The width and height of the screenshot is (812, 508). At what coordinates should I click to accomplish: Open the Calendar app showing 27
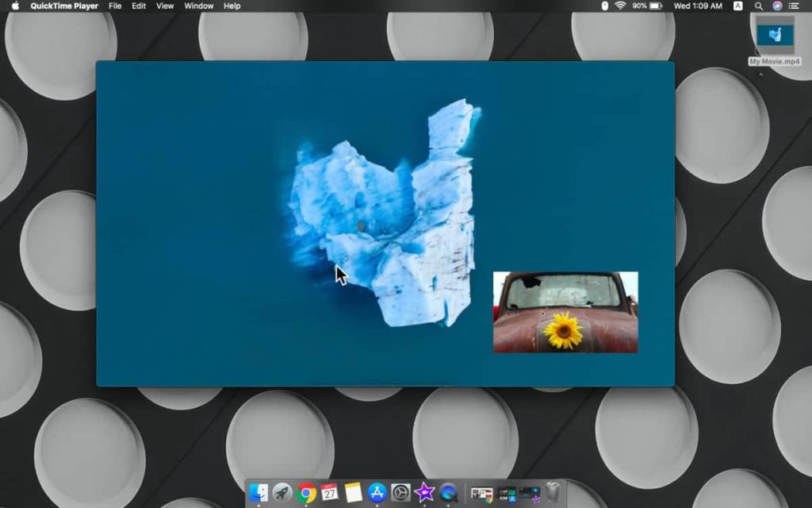point(329,492)
